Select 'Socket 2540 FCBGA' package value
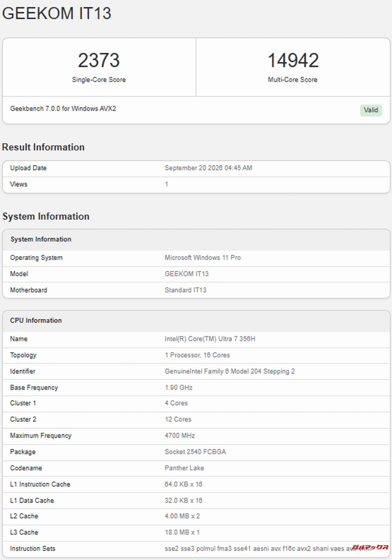 coord(195,452)
